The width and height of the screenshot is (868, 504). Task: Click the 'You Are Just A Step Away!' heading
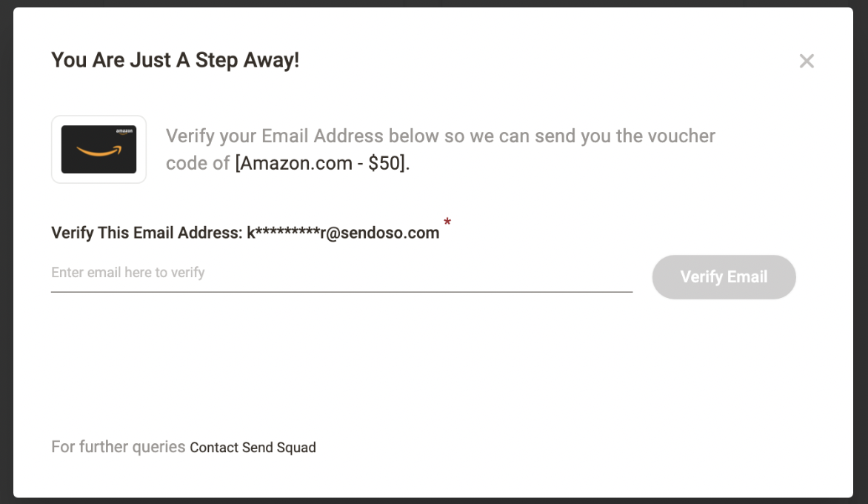tap(176, 60)
